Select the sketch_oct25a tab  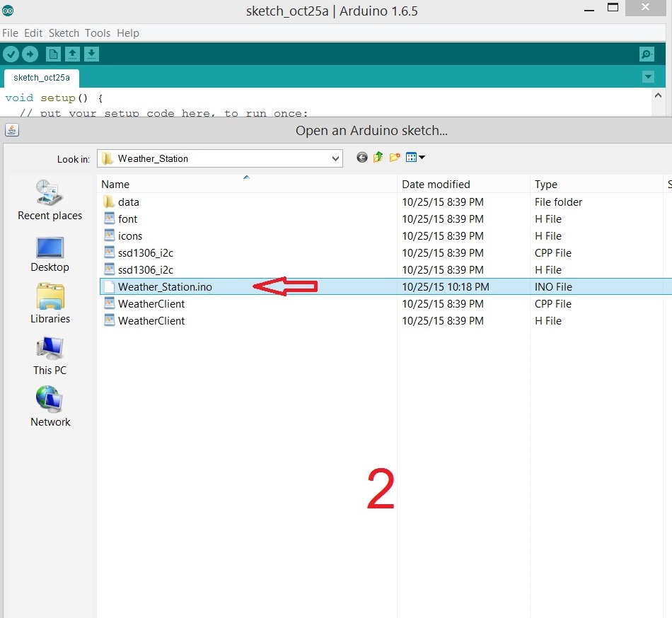tap(42, 78)
